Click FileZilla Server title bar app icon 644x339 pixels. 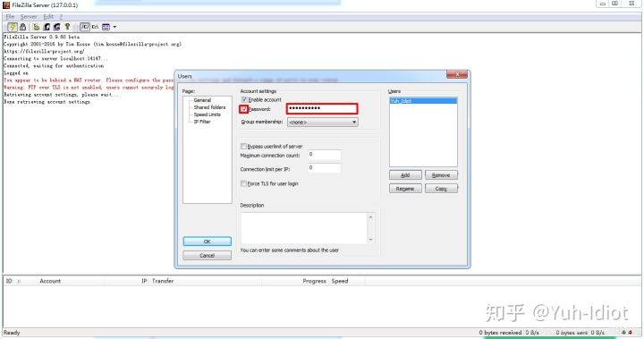6,5
